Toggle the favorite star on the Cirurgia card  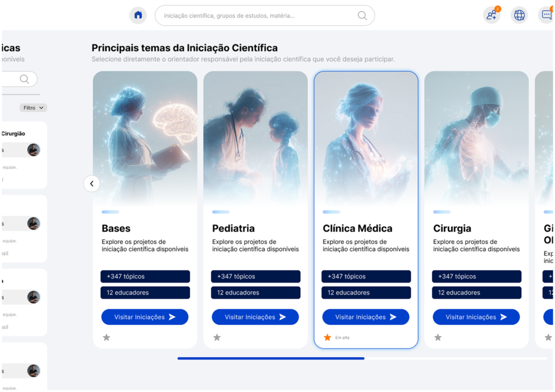tap(438, 337)
